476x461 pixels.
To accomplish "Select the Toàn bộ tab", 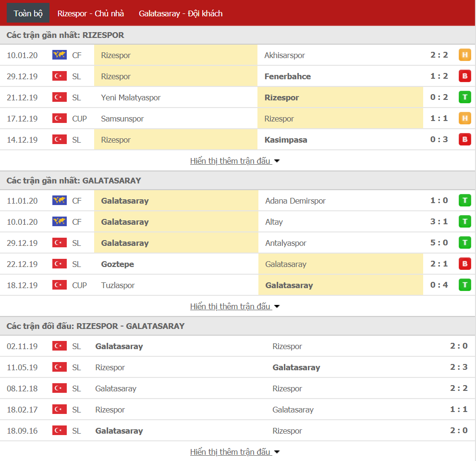I will pos(28,13).
